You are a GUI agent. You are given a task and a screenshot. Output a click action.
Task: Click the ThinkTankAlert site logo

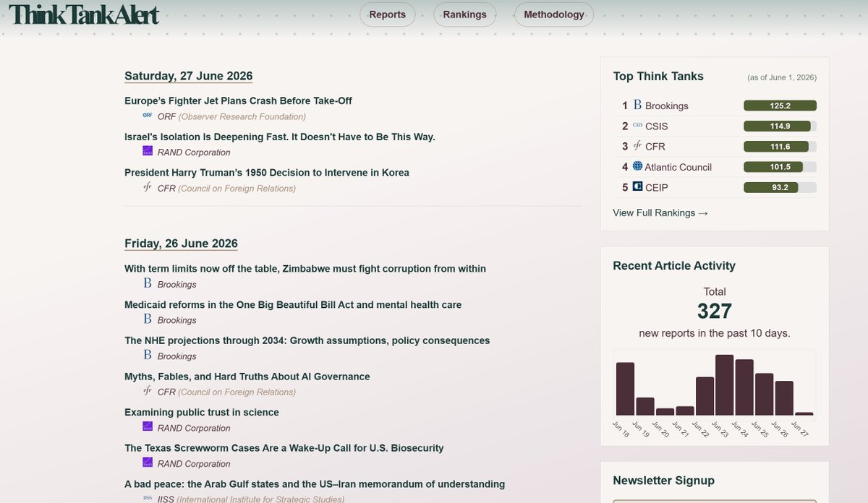click(84, 14)
